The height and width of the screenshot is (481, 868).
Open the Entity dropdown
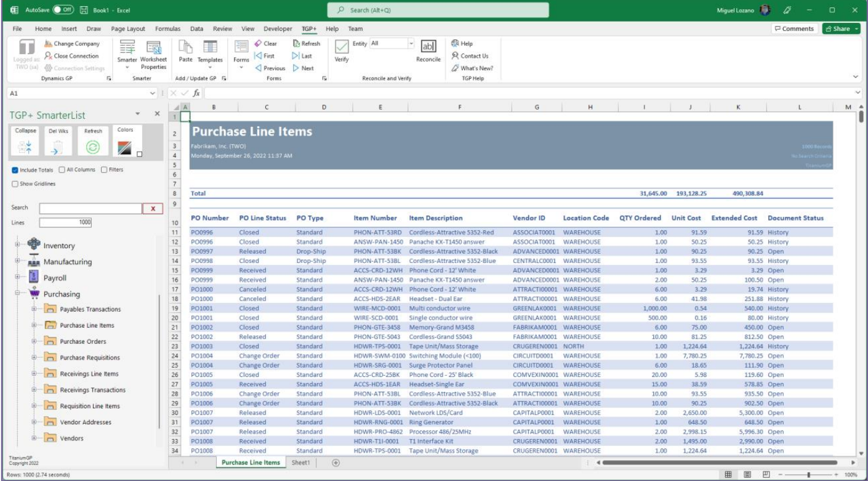coord(411,44)
